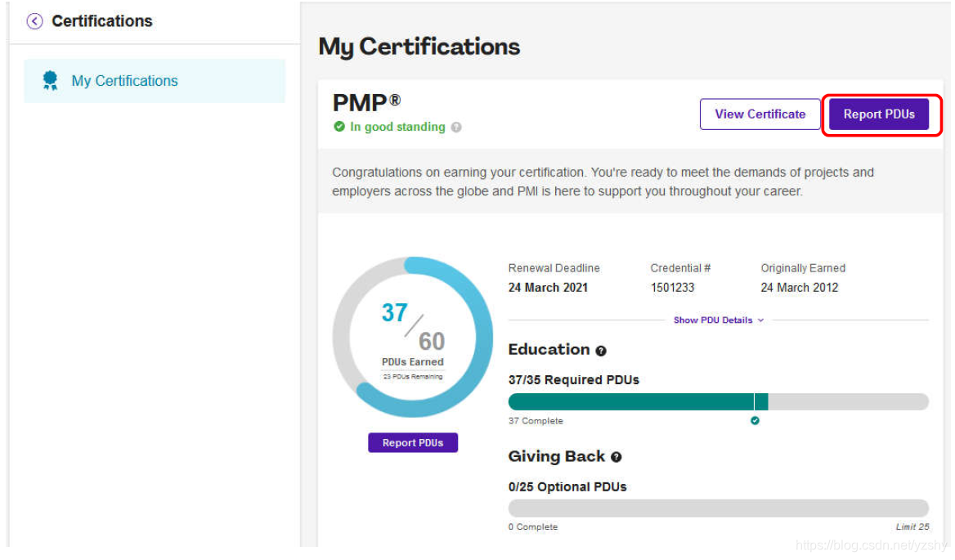Click the Giving Back section heading
Viewport: 955px width, 560px height.
coord(557,457)
